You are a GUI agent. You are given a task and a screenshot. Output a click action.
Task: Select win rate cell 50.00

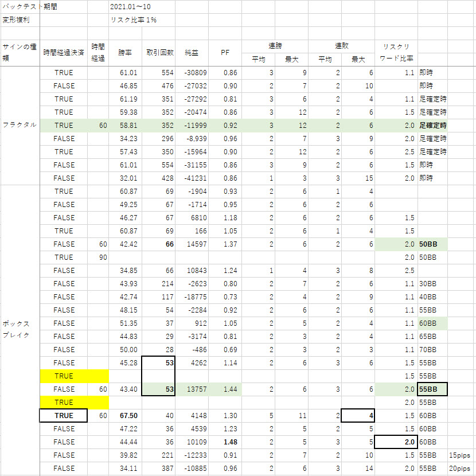125,350
